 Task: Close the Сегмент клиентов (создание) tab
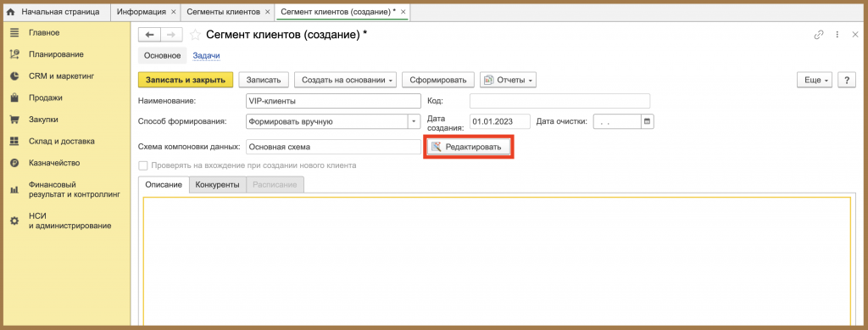pyautogui.click(x=403, y=12)
